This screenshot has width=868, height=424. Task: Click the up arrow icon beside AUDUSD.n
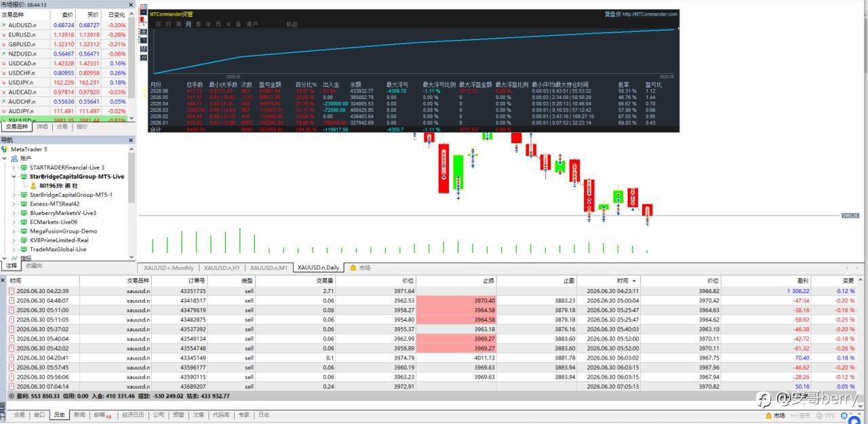click(4, 24)
